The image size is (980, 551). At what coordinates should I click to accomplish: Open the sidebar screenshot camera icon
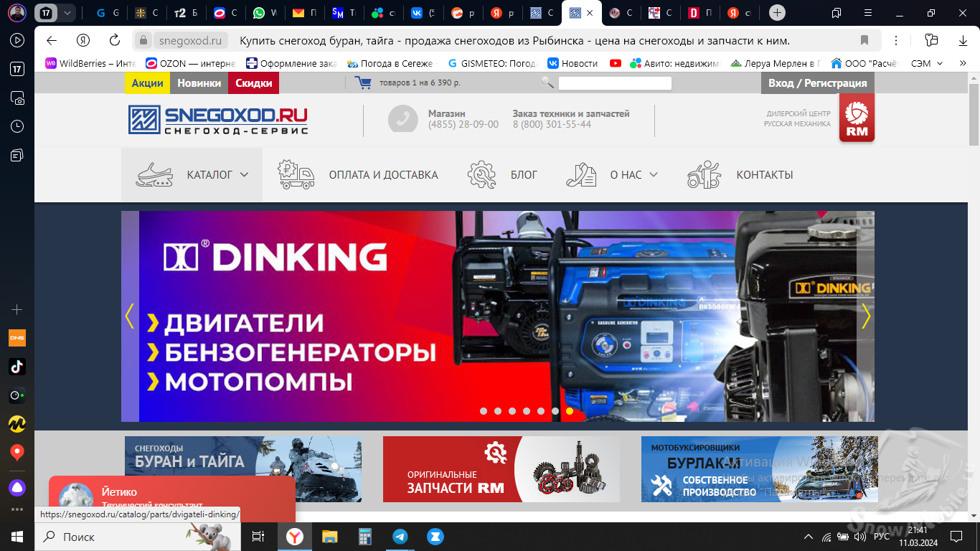tap(17, 98)
